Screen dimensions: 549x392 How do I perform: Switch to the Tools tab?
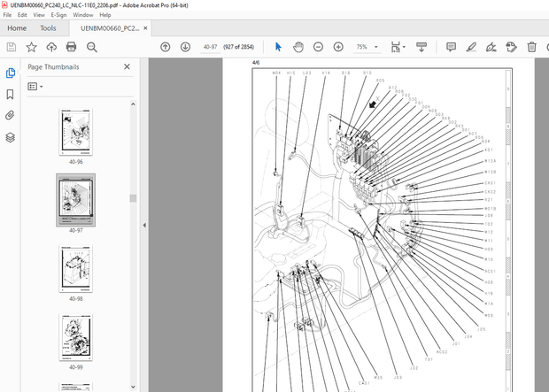pyautogui.click(x=48, y=28)
